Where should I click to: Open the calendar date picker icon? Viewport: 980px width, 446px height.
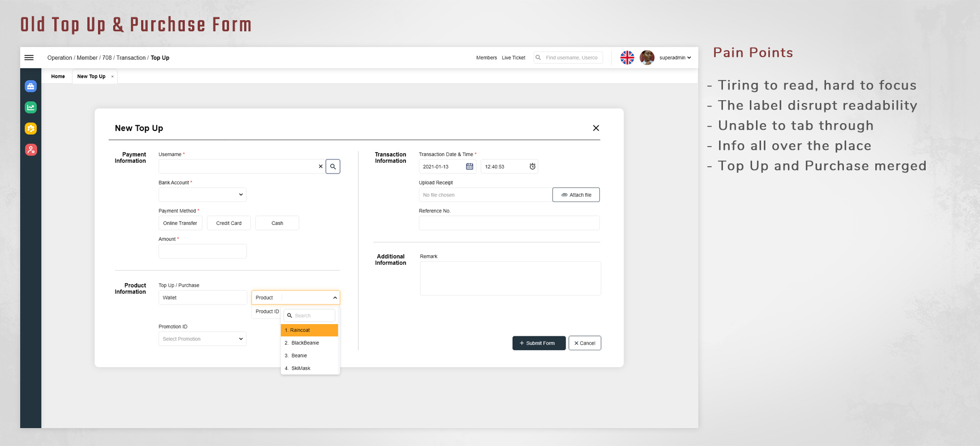469,166
